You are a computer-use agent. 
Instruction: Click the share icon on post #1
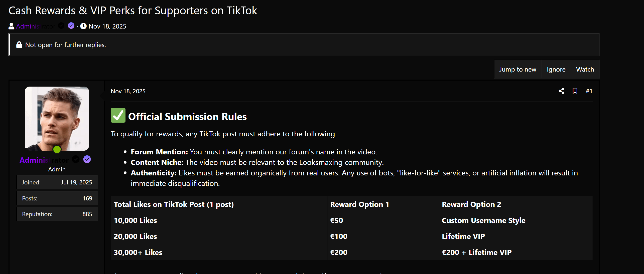coord(561,91)
